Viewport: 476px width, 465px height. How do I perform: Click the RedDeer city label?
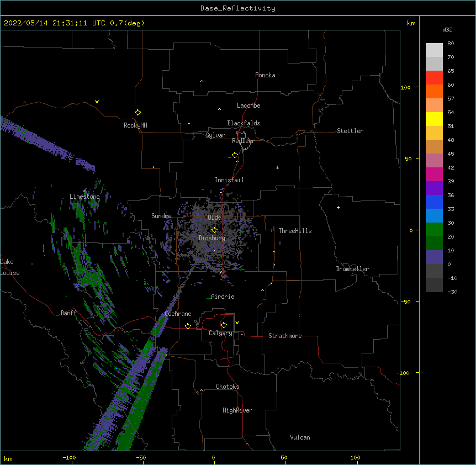coord(243,141)
